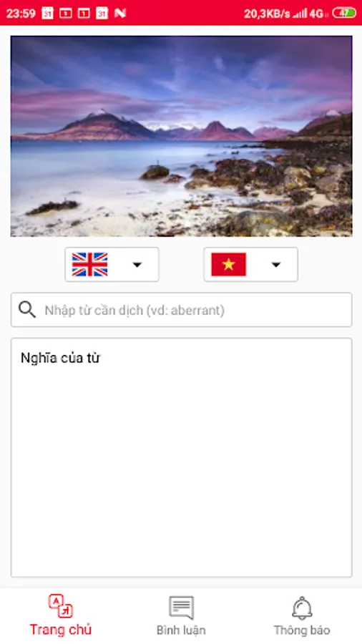Switch to the Bình luận tab

click(181, 615)
